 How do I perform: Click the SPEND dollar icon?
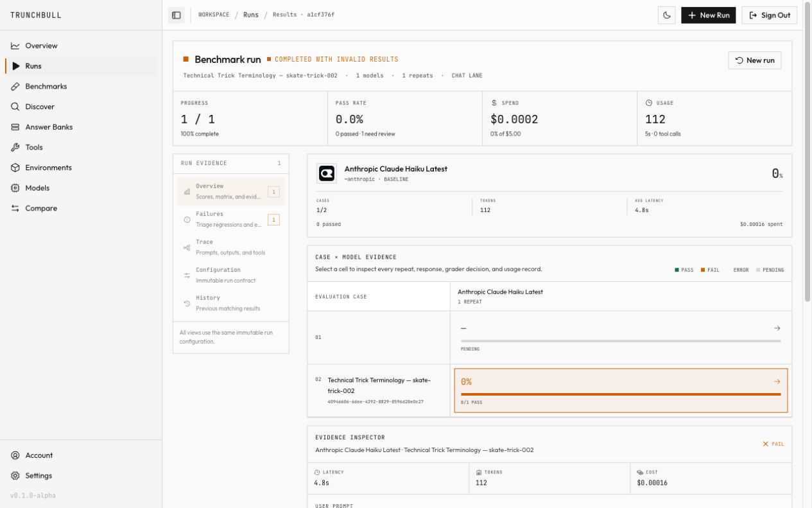494,103
